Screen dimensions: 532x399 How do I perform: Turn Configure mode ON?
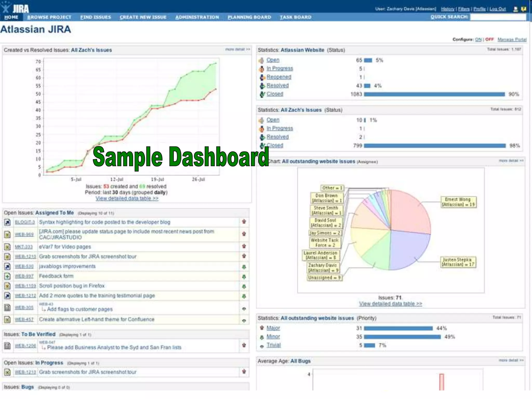click(x=478, y=39)
